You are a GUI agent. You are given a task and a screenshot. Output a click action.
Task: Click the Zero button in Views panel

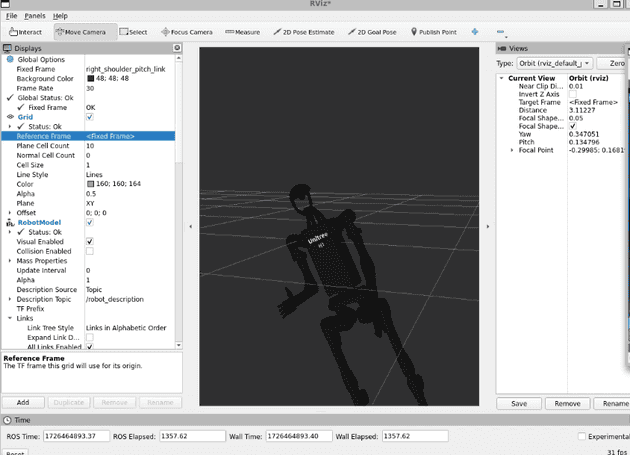(613, 64)
